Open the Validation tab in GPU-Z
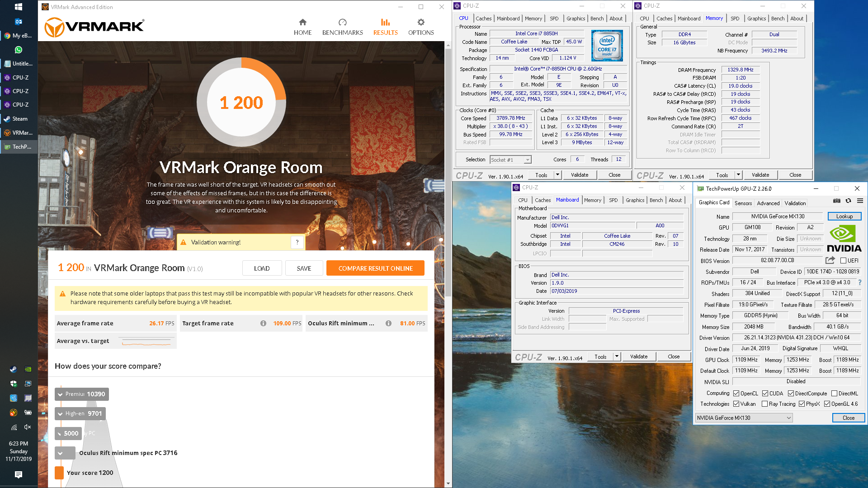Viewport: 868px width, 488px height. (x=795, y=203)
